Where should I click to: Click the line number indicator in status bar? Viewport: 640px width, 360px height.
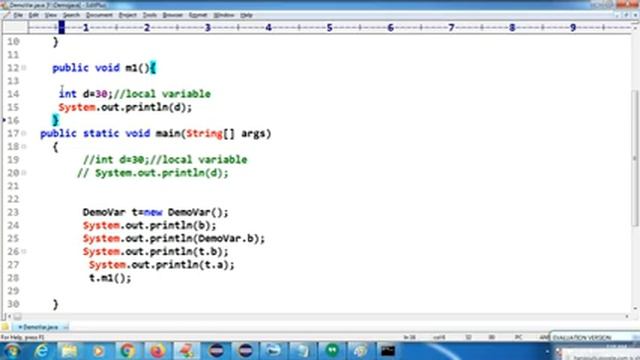(409, 337)
